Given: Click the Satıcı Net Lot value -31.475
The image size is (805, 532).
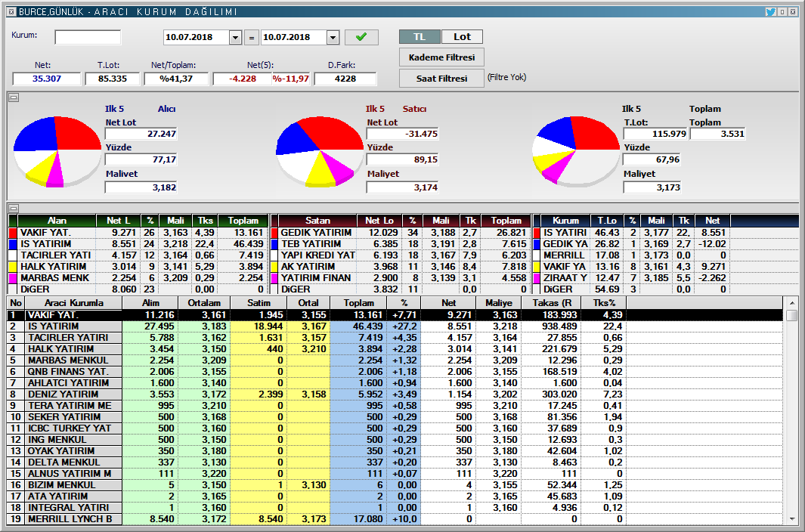Looking at the screenshot, I should (402, 134).
